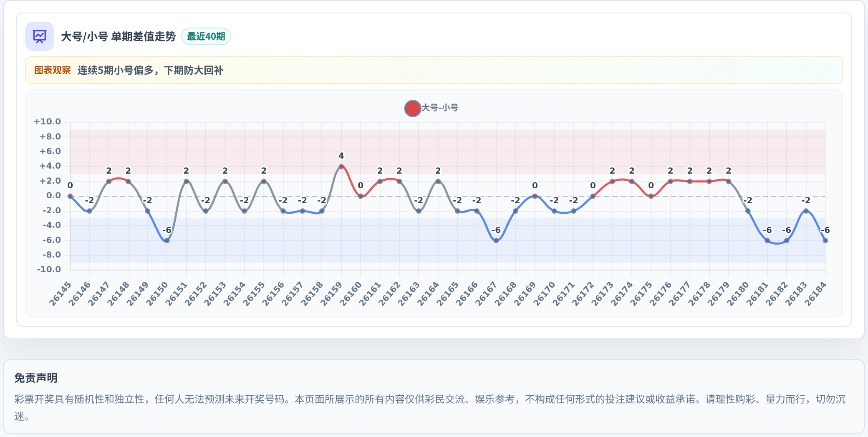Click the x-axis label 26176

661,293
